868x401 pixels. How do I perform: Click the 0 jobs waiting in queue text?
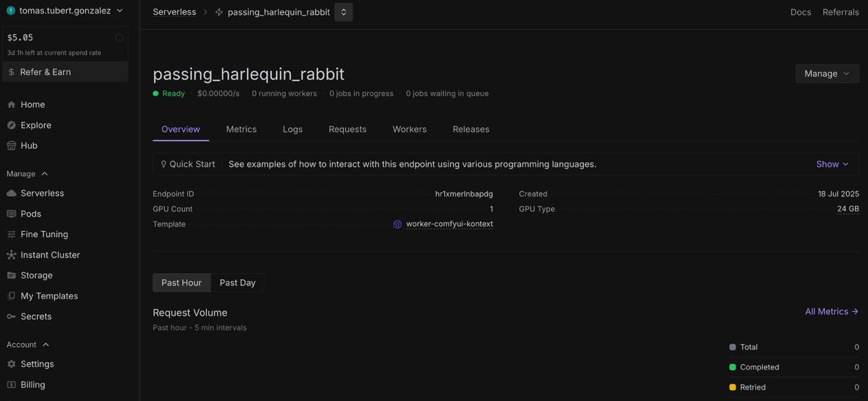click(448, 93)
